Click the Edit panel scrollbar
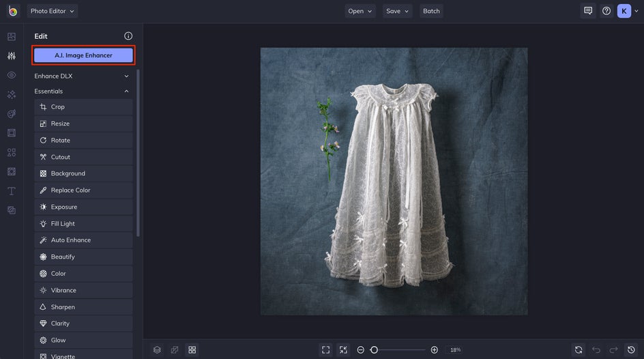 [138, 153]
